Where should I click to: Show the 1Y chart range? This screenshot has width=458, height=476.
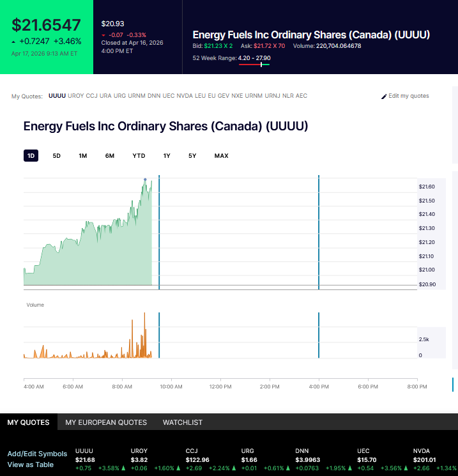[x=167, y=156]
